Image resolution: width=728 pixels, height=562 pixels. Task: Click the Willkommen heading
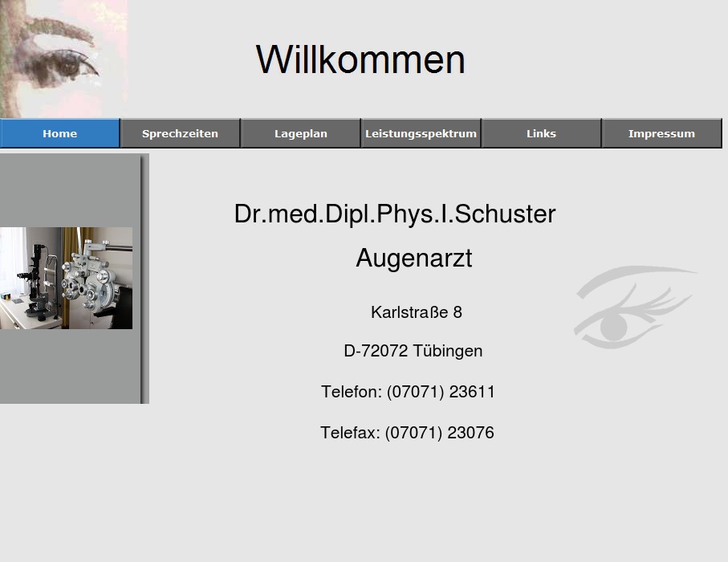(x=360, y=59)
